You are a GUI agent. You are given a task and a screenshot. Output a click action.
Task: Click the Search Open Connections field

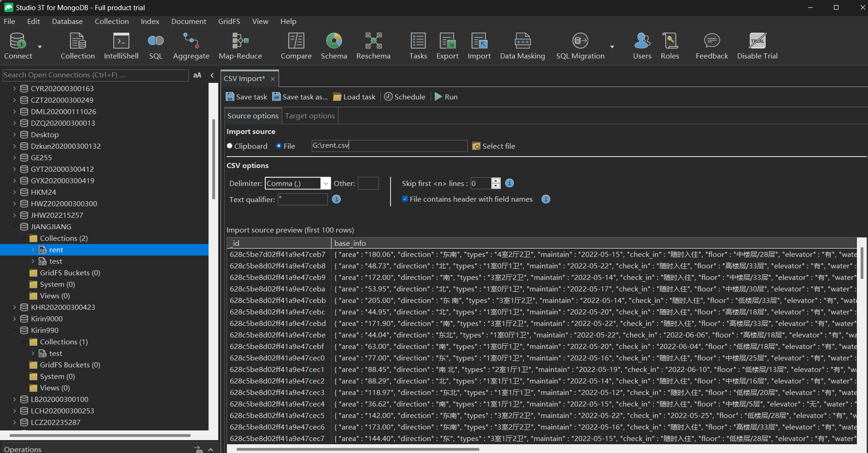[96, 75]
